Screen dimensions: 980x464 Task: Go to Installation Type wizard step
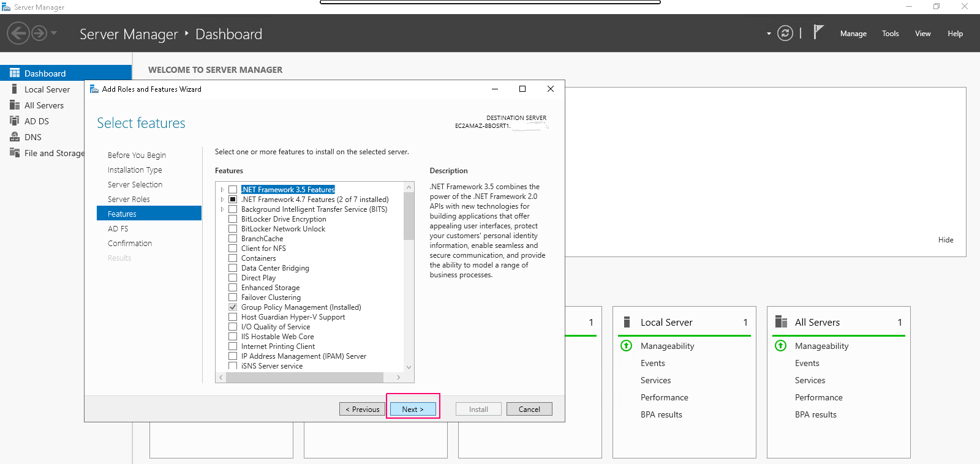click(135, 170)
